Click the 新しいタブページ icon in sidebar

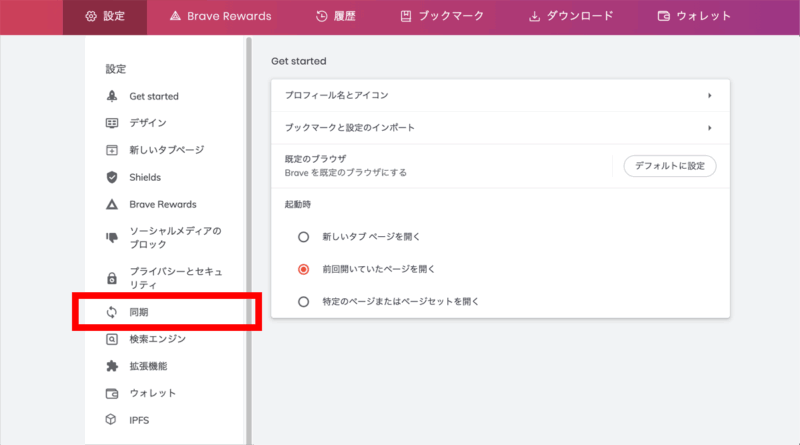(x=112, y=150)
